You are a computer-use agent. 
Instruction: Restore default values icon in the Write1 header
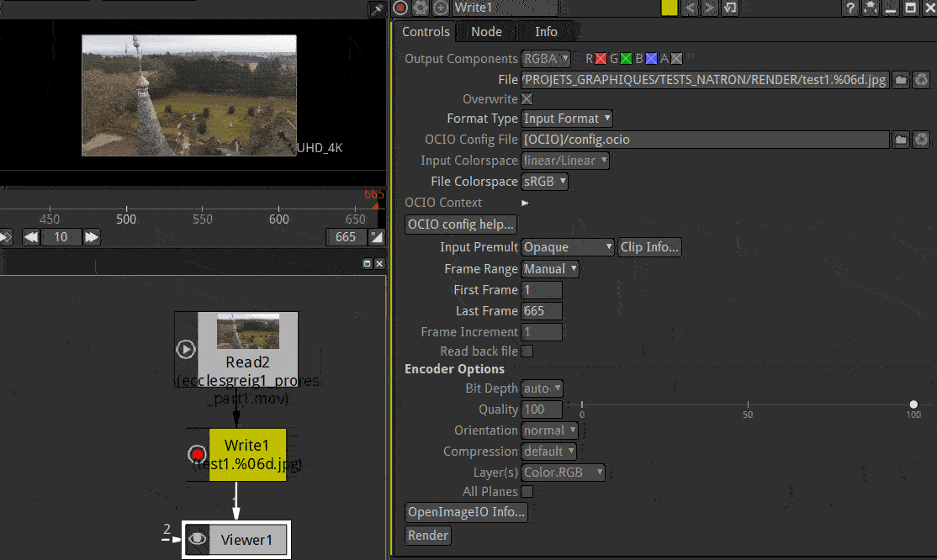729,8
